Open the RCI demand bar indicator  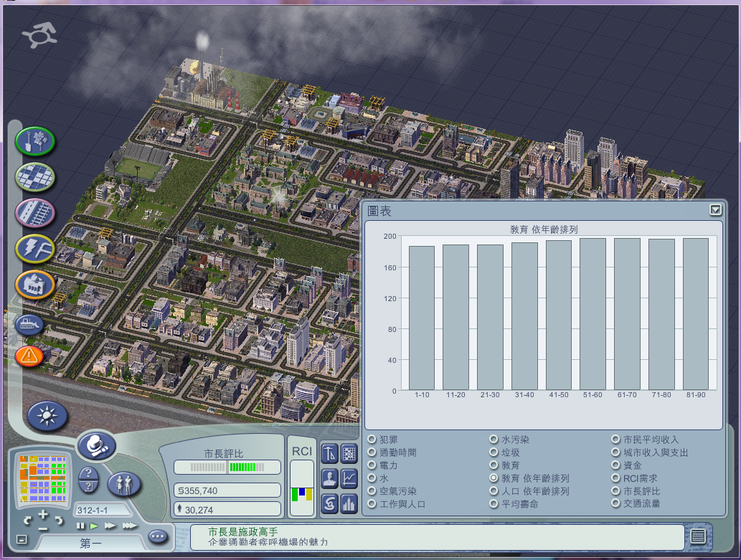point(302,487)
